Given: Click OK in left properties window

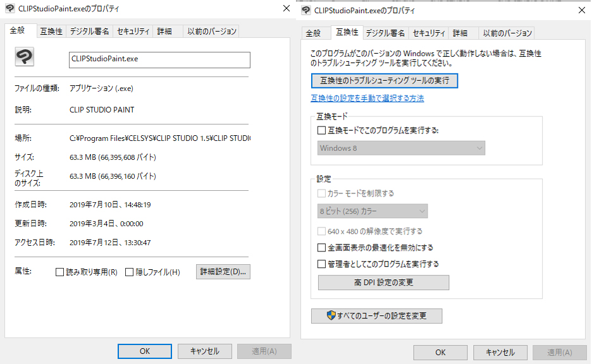Looking at the screenshot, I should coord(145,351).
